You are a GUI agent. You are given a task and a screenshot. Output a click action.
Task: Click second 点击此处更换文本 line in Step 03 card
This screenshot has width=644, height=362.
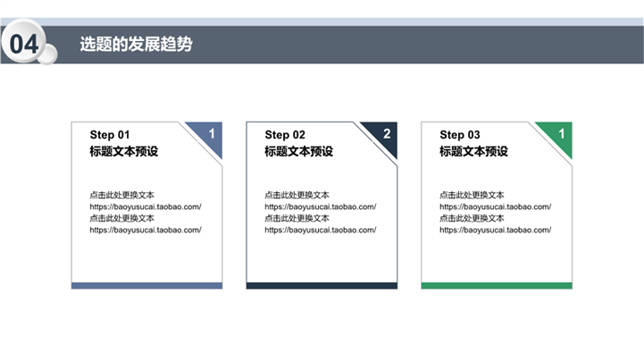[x=472, y=218]
